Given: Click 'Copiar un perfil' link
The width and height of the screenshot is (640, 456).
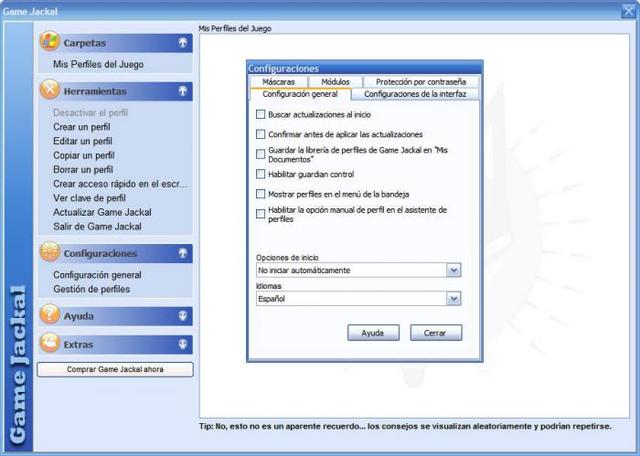Looking at the screenshot, I should [x=84, y=156].
